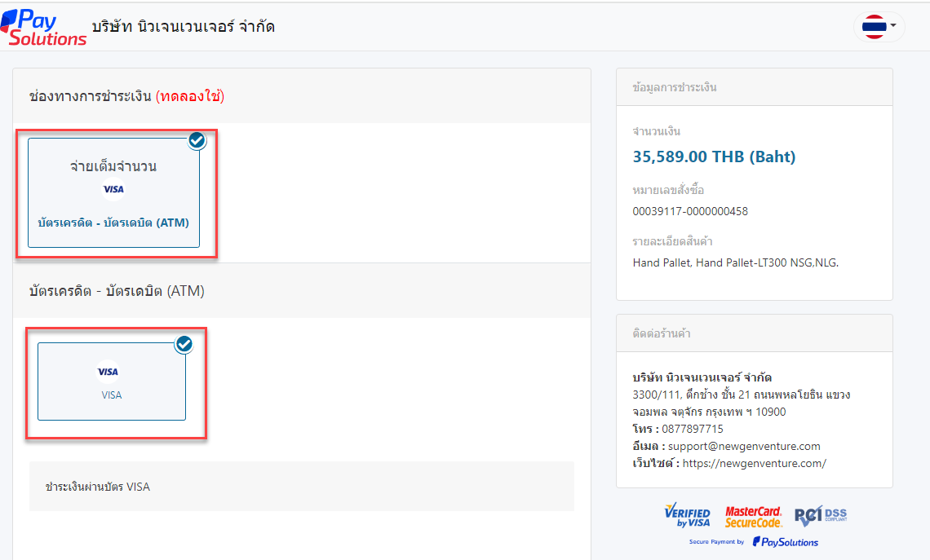Click the Thai flag icon

pos(875,27)
